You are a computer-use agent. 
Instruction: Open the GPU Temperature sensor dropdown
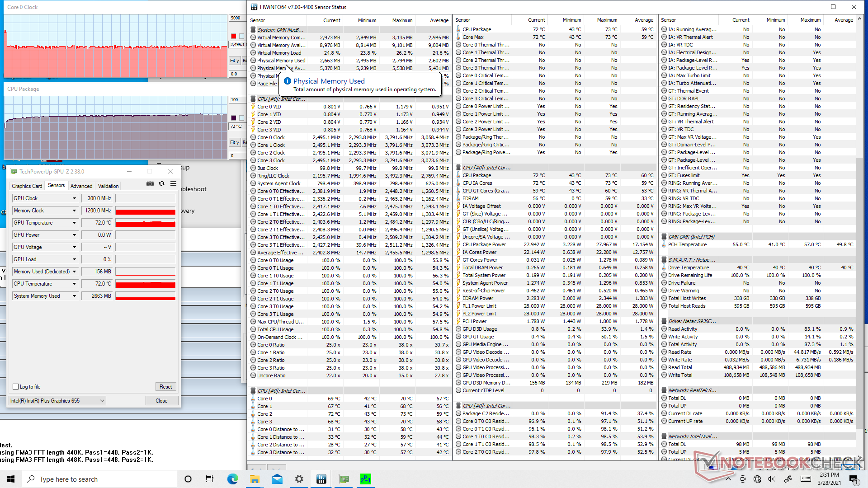tap(74, 223)
